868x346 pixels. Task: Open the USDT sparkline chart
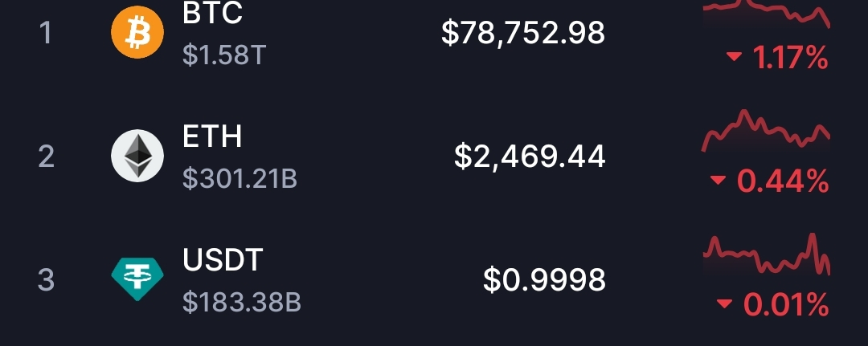(x=766, y=254)
